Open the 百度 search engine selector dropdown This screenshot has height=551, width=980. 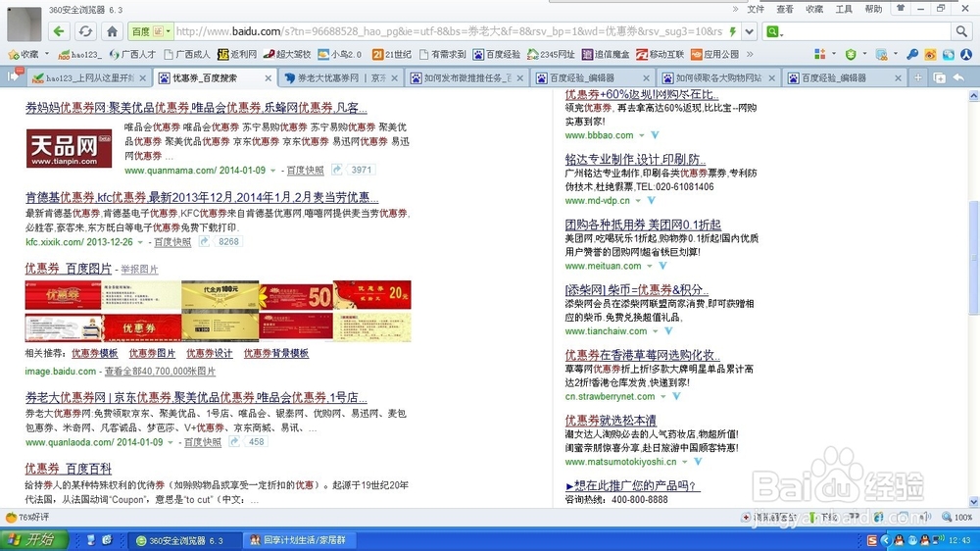[x=150, y=31]
